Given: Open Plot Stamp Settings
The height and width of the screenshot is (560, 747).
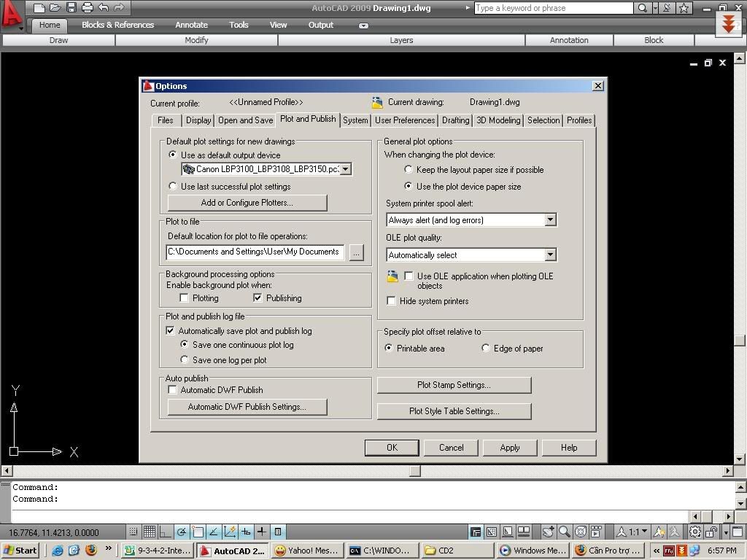Looking at the screenshot, I should coord(454,385).
